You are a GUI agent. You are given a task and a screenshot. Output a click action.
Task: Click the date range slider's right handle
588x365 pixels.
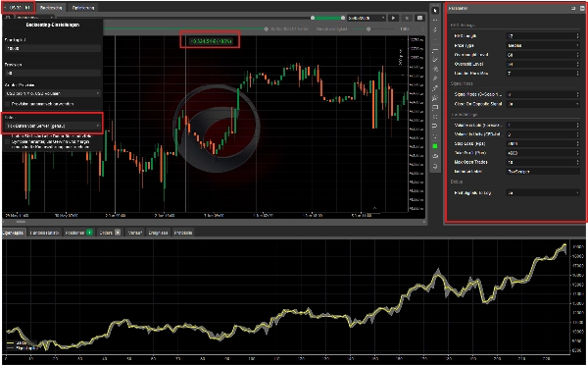click(342, 18)
